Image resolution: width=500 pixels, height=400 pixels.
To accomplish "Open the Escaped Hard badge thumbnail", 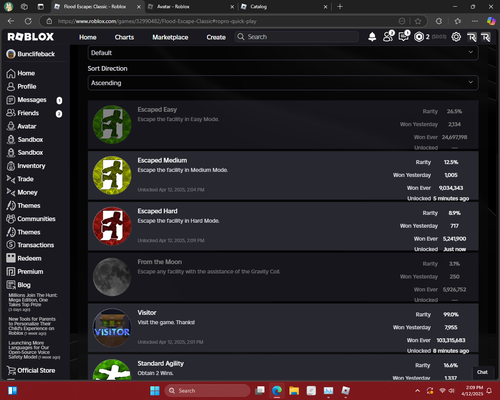I will [112, 226].
